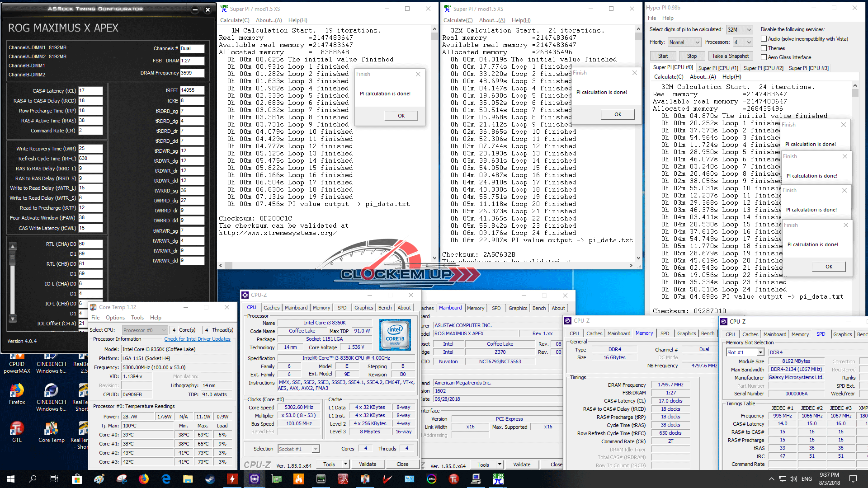Image resolution: width=868 pixels, height=488 pixels.
Task: Open the Memory tab in CPU-Z SPD window
Action: [800, 334]
